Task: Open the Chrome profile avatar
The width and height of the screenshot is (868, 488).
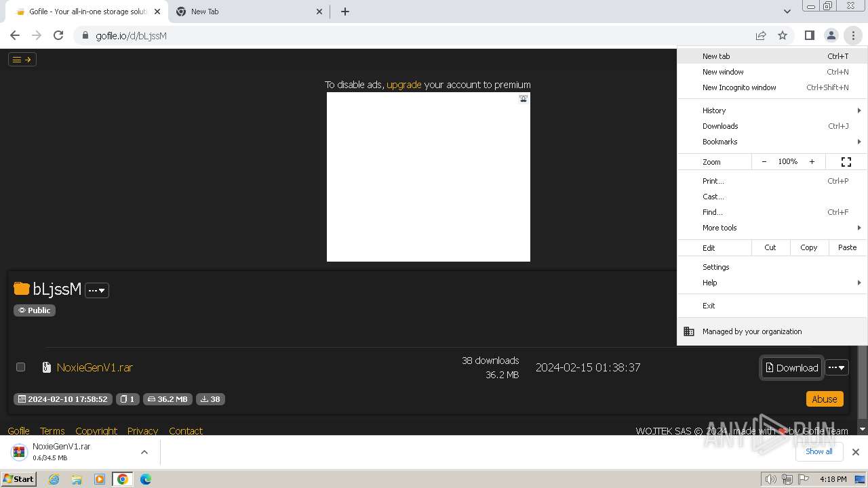Action: point(831,35)
